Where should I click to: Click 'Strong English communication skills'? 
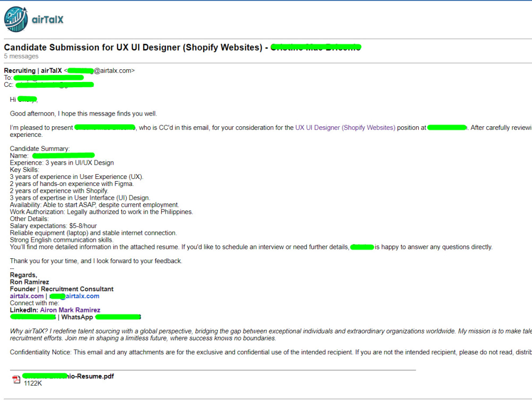pyautogui.click(x=61, y=240)
